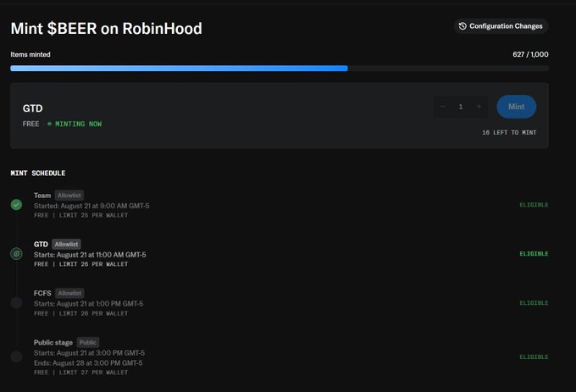
Task: Click the active stage icon for GTD
Action: click(16, 254)
